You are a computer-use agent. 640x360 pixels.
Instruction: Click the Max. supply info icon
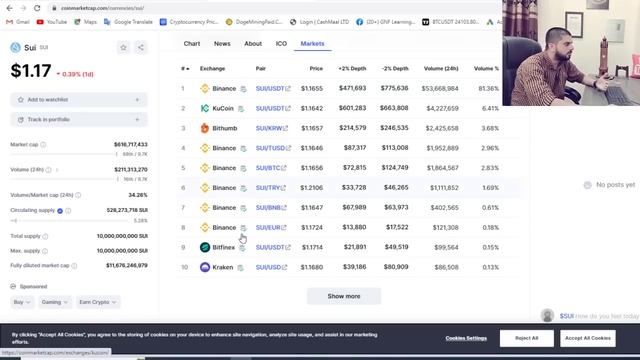coord(45,251)
